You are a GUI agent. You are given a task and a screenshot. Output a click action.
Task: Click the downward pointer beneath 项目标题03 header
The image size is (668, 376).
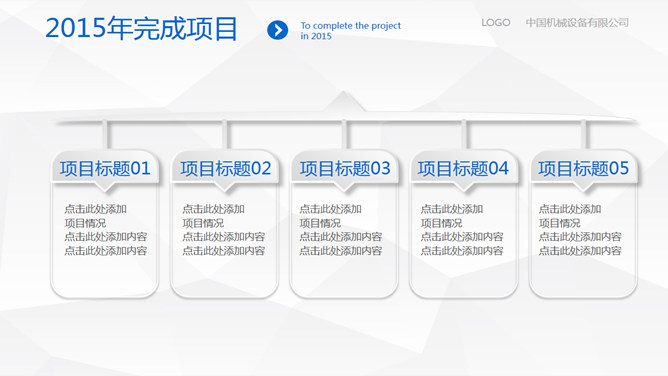(x=344, y=188)
